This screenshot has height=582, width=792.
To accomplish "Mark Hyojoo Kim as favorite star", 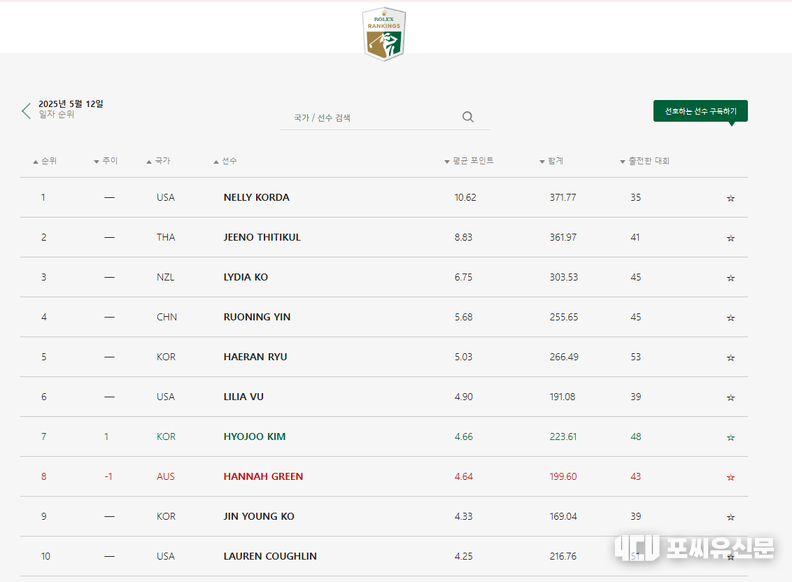I will 730,438.
